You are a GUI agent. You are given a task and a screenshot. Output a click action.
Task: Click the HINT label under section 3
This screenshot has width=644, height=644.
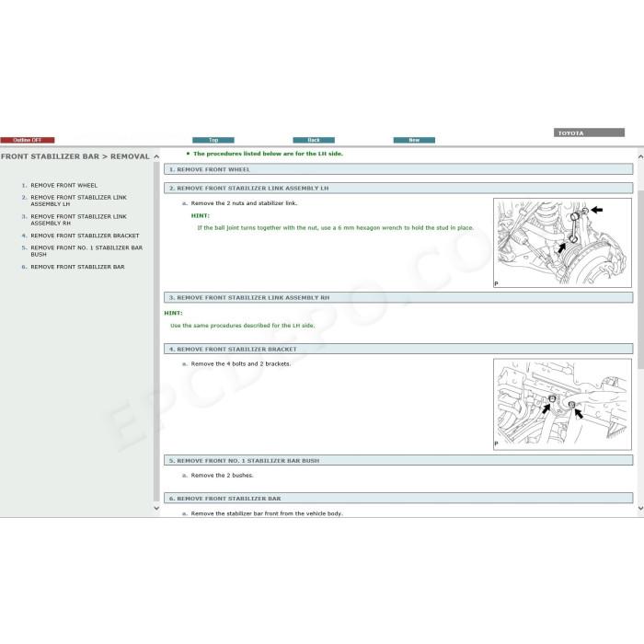173,313
